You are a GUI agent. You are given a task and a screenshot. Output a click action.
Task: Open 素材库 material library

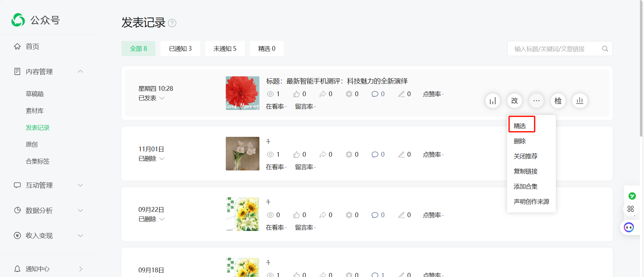(x=35, y=111)
